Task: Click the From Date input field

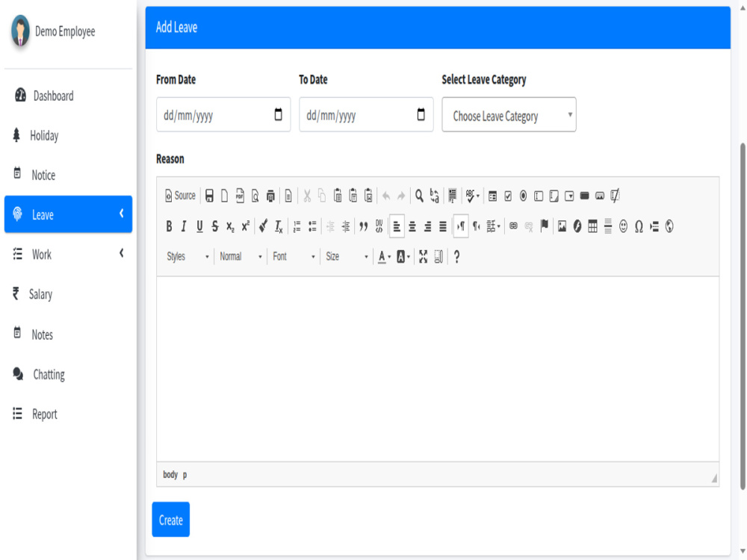Action: 223,115
